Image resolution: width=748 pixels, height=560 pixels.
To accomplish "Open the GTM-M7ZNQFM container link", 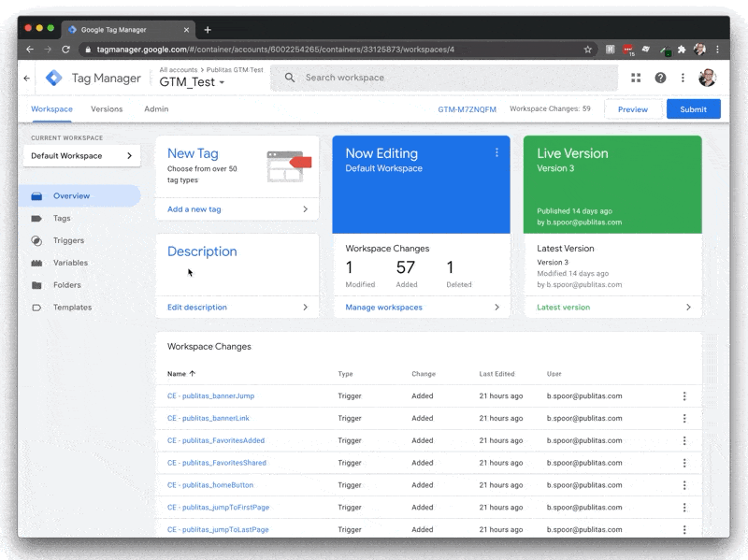I will [466, 108].
